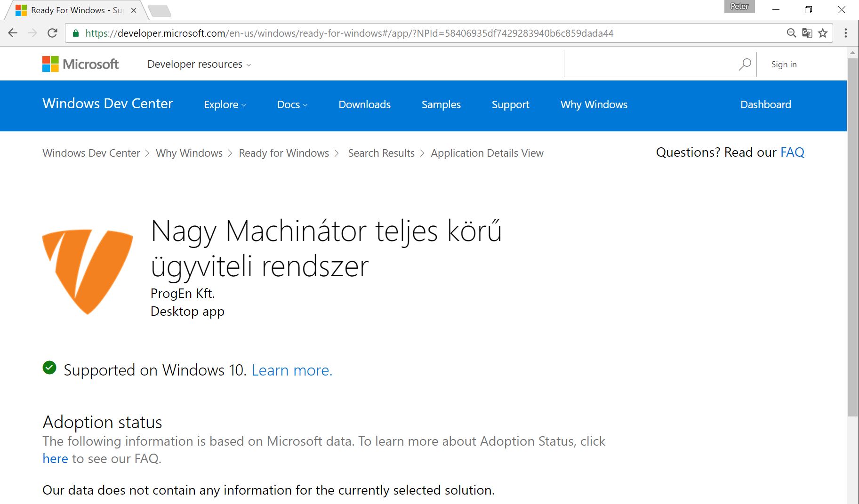Open the Samples menu item

click(x=441, y=104)
